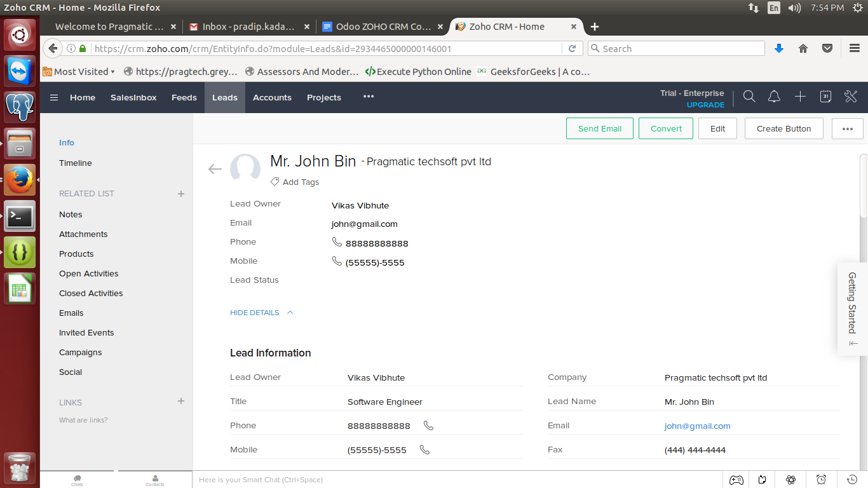The image size is (868, 488).
Task: Open the Pocket icon in Firefox toolbar
Action: tap(827, 48)
